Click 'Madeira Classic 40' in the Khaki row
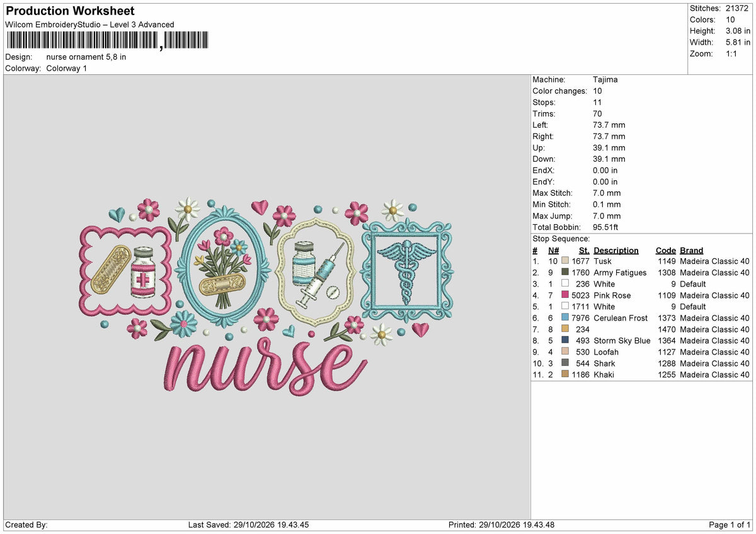This screenshot has width=756, height=534. [x=714, y=375]
